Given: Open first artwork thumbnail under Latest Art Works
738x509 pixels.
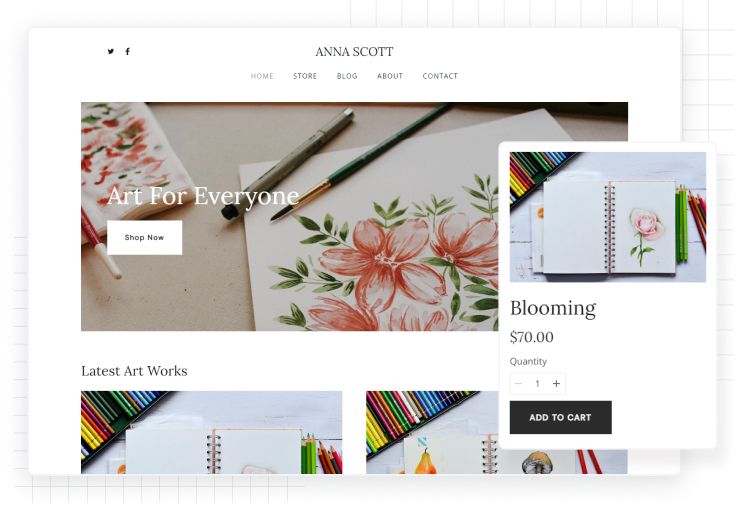Looking at the screenshot, I should coord(212,432).
